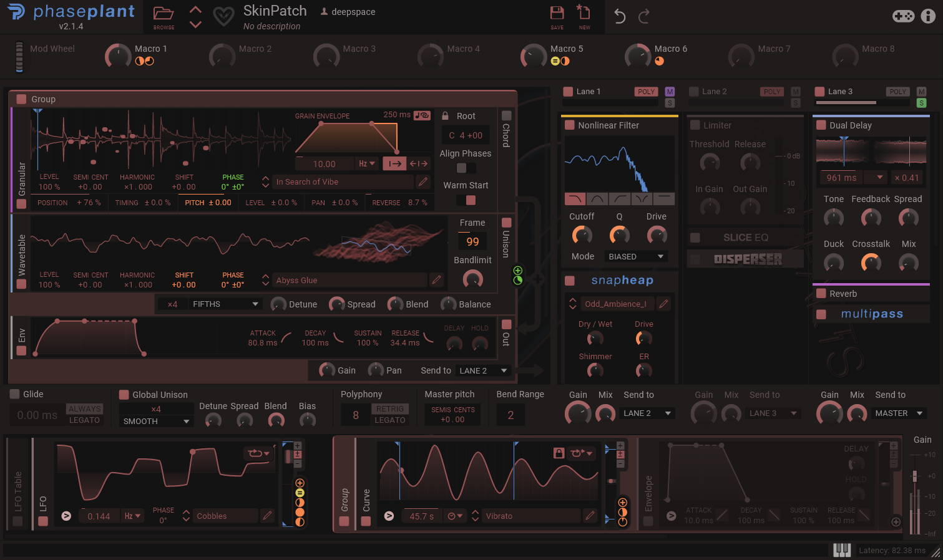Open the FIFTHS unison mode dropdown

(225, 304)
